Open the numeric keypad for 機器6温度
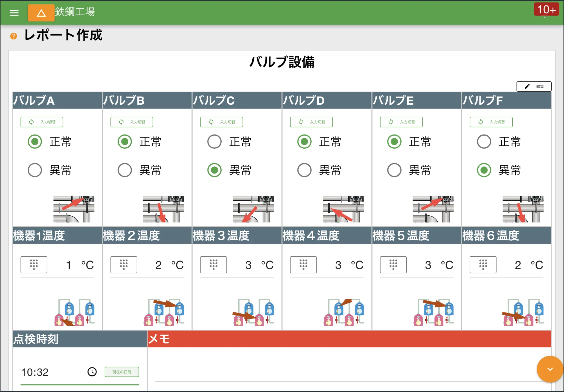 [x=483, y=265]
